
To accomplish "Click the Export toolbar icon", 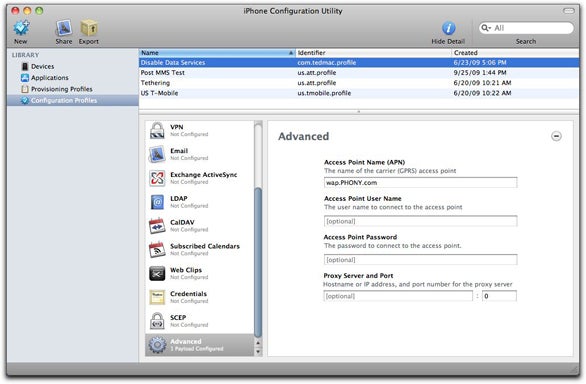I will click(89, 28).
